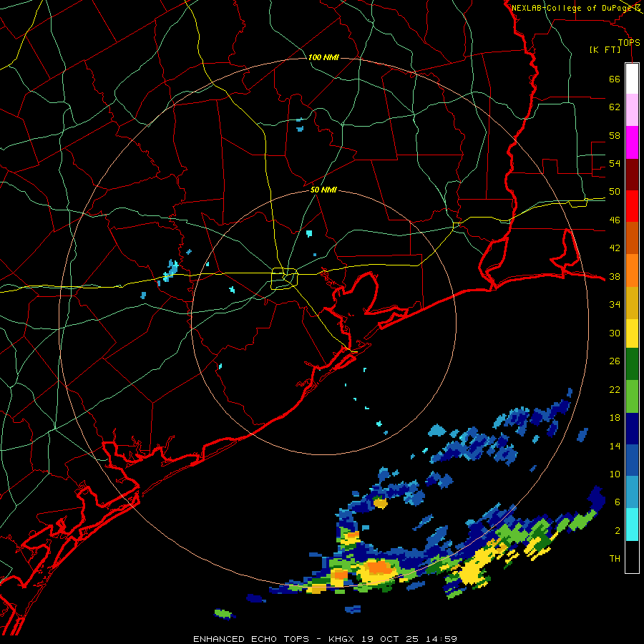Pick the dark green legend swatch

tap(632, 365)
